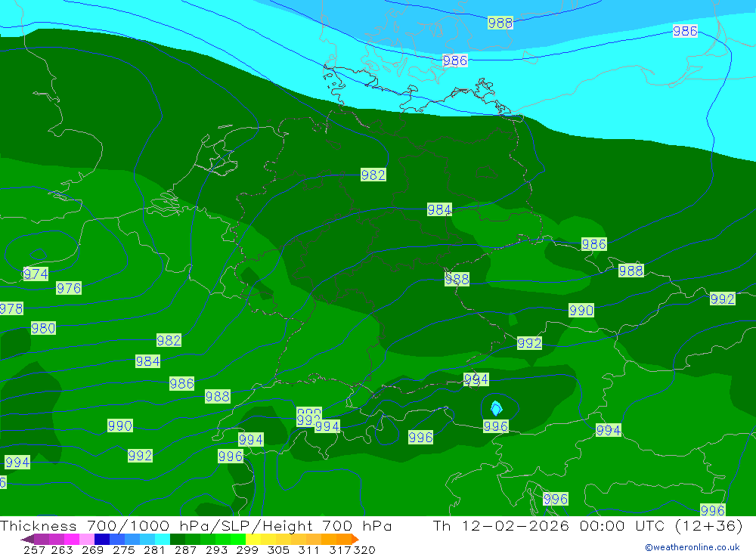This screenshot has width=756, height=554.
Task: Click the 305 legend value
Action: tap(277, 550)
